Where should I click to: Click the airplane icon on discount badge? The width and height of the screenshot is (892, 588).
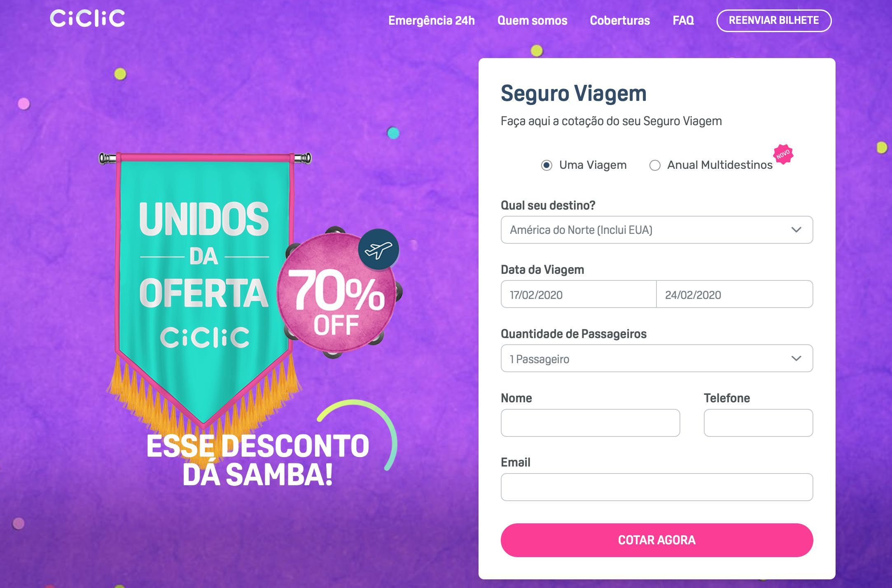(x=378, y=250)
